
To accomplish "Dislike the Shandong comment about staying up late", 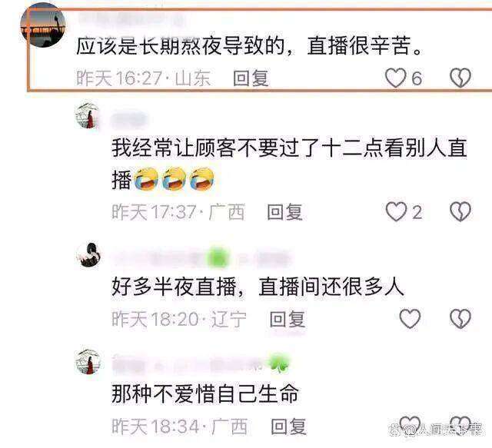I will click(x=460, y=78).
